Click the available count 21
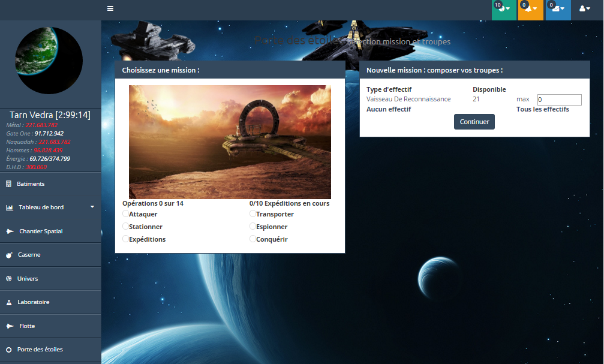This screenshot has width=604, height=364. tap(476, 99)
